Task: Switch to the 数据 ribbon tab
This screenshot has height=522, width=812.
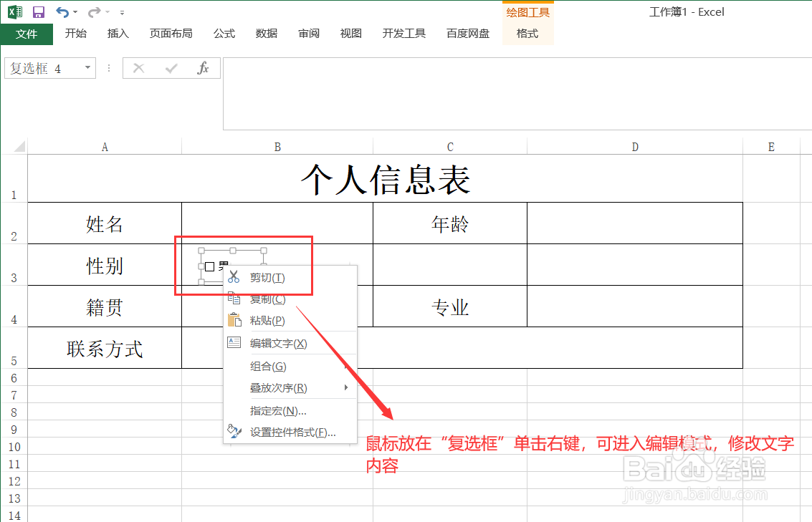Action: tap(267, 34)
